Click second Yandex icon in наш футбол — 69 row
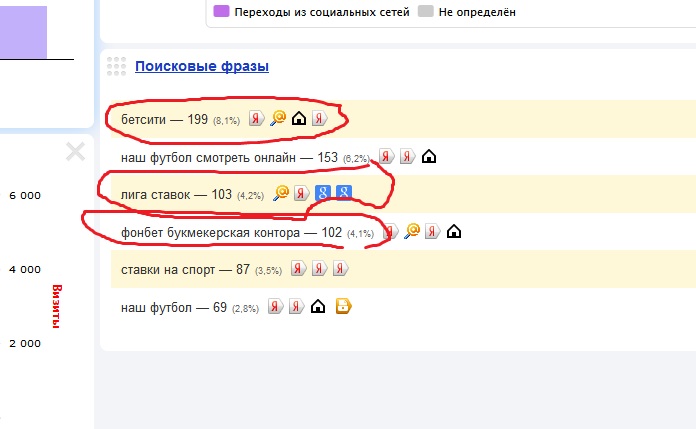The height and width of the screenshot is (429, 696). pos(297,306)
